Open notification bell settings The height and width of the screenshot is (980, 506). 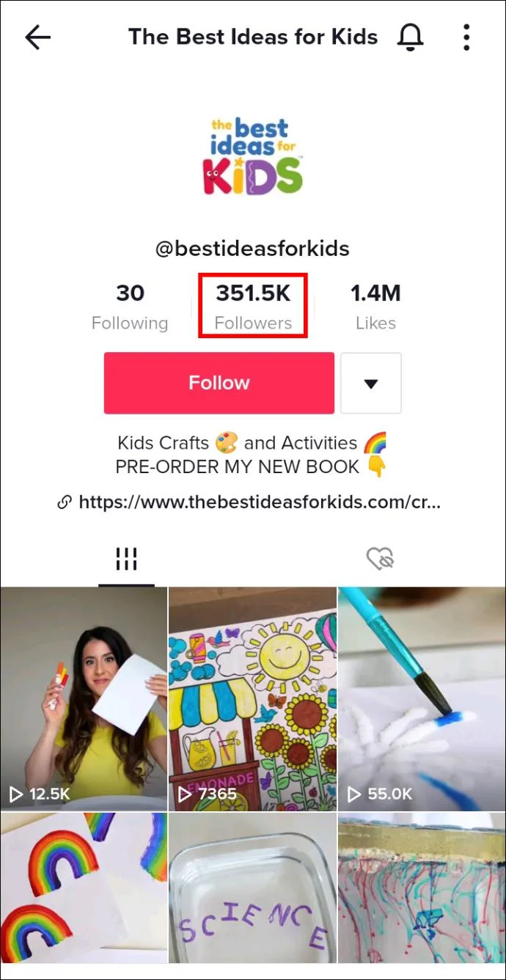[411, 37]
